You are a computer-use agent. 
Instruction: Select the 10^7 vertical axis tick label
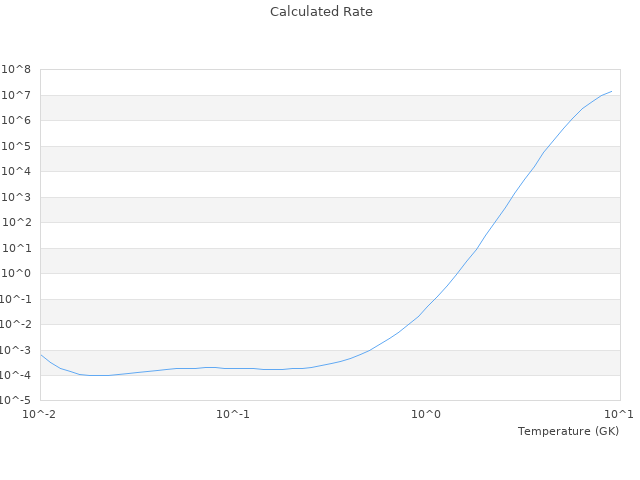[16, 95]
